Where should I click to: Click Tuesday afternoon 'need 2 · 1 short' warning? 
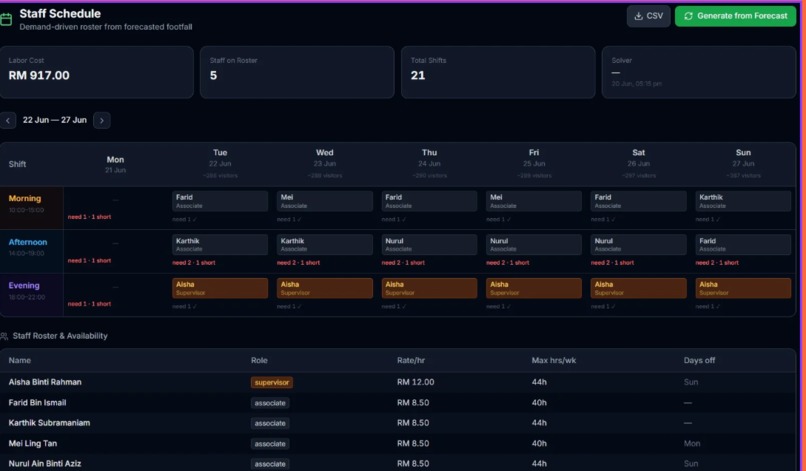pyautogui.click(x=194, y=263)
